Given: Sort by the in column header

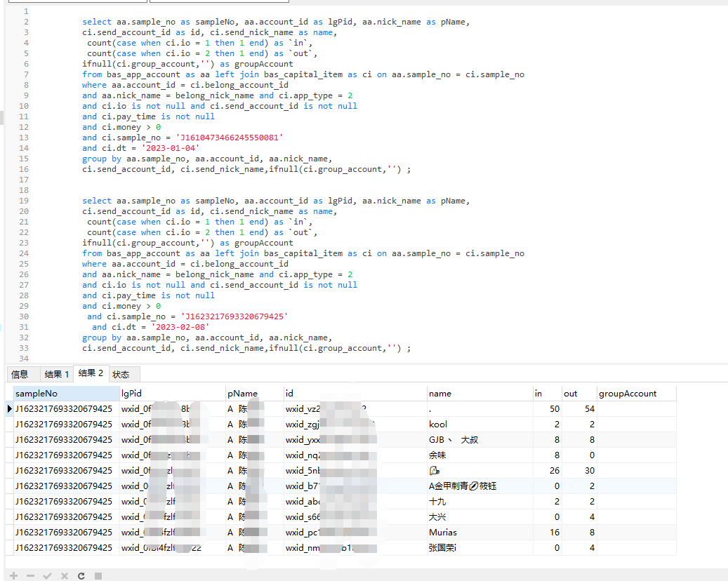Looking at the screenshot, I should pyautogui.click(x=547, y=394).
